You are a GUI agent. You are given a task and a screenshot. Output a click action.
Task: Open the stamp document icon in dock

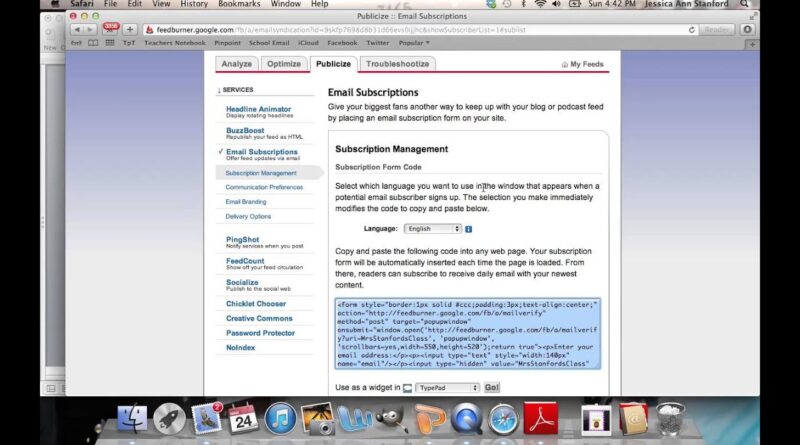596,419
